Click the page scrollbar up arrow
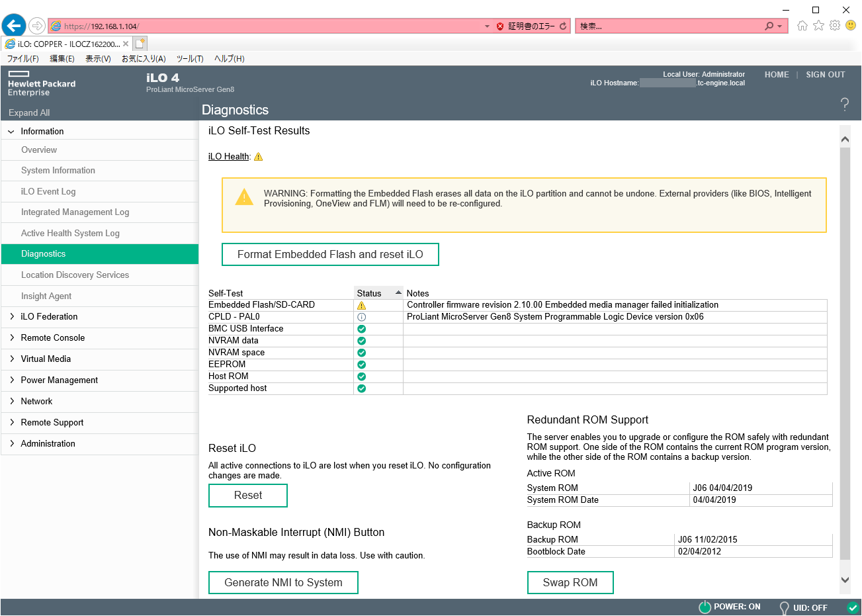 point(845,140)
